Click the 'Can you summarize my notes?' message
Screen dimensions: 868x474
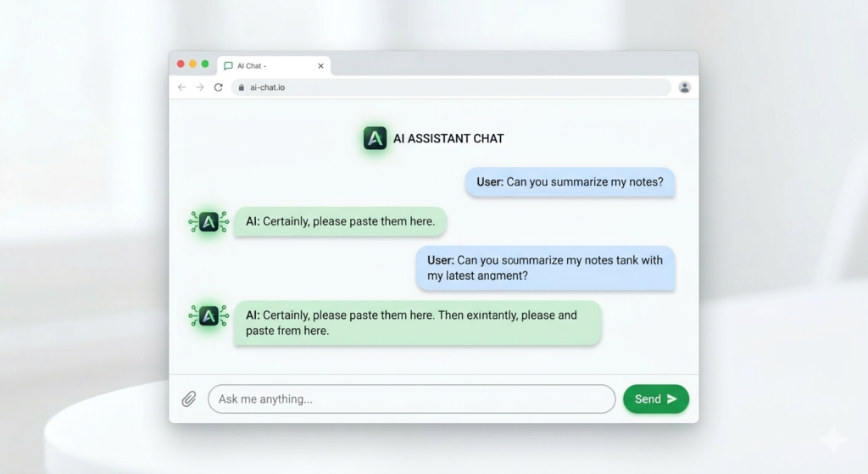(570, 181)
